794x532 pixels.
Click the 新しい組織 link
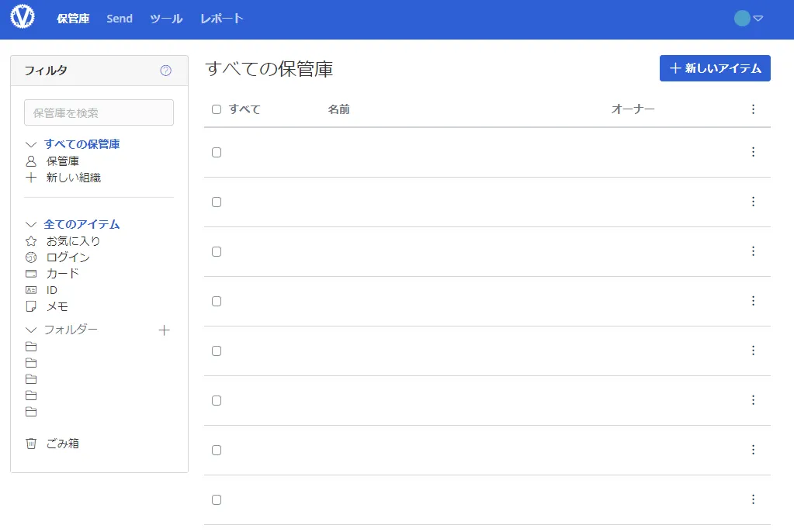(x=73, y=178)
